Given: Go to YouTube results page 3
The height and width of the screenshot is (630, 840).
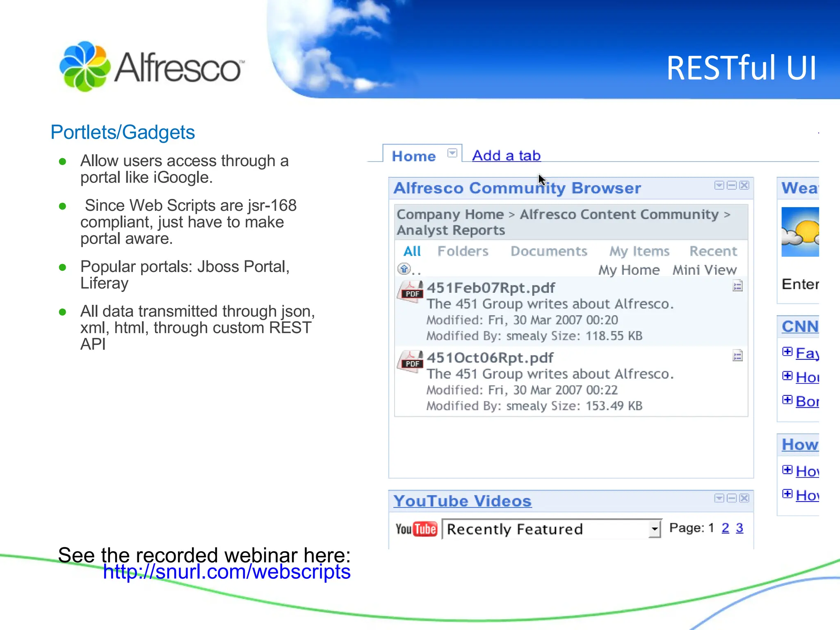Looking at the screenshot, I should coord(739,528).
